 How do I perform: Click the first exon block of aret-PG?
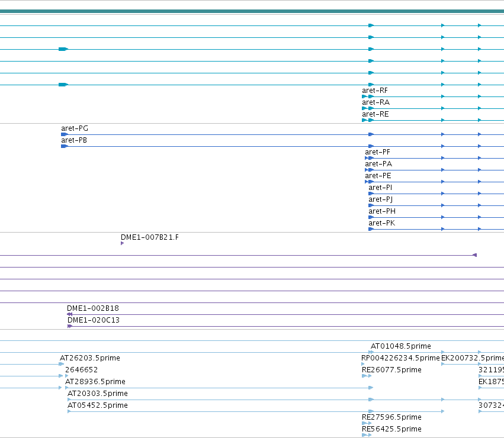point(65,134)
